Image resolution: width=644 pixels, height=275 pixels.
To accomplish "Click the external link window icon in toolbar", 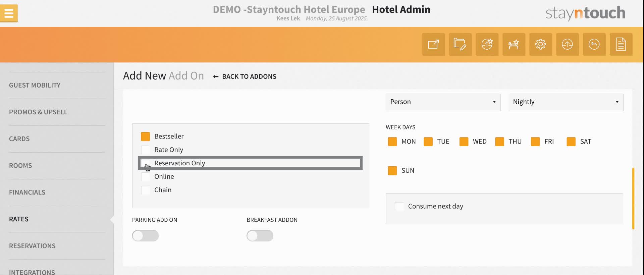I will pyautogui.click(x=433, y=44).
